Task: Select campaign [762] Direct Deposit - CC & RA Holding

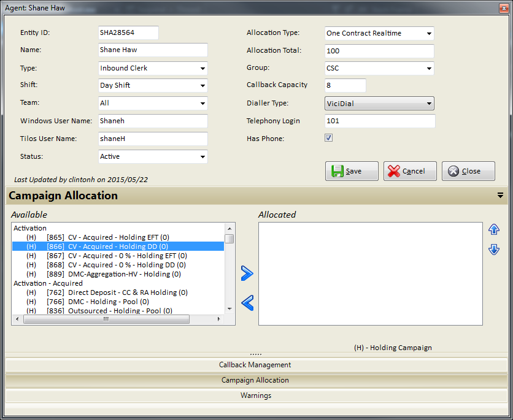Action: [x=118, y=292]
